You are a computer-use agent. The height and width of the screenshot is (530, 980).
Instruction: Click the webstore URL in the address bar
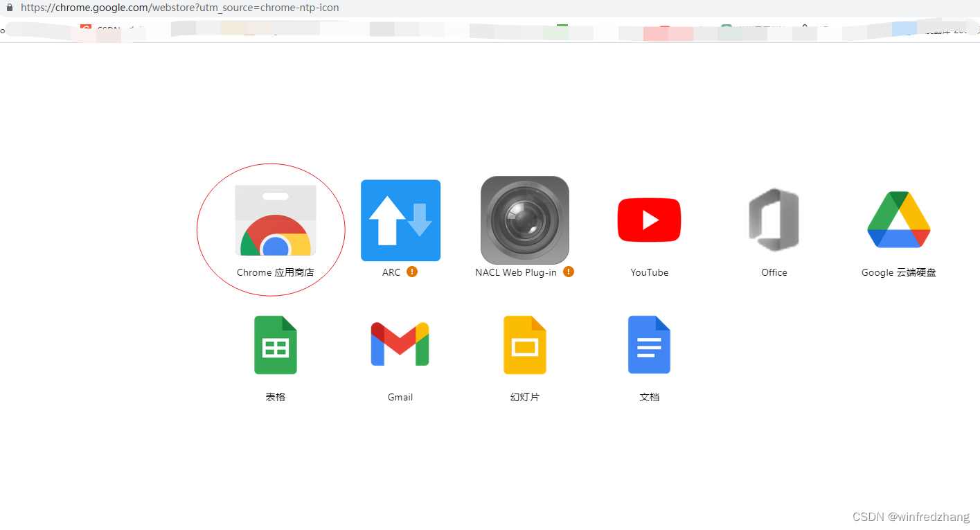[179, 8]
